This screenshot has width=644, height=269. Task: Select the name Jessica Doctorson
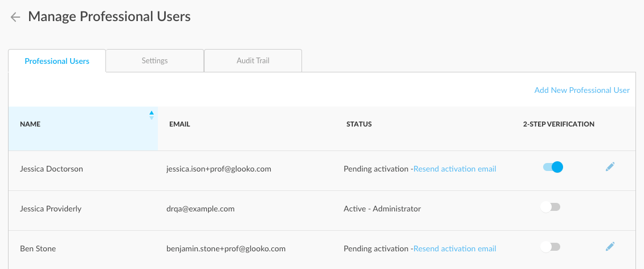click(51, 169)
